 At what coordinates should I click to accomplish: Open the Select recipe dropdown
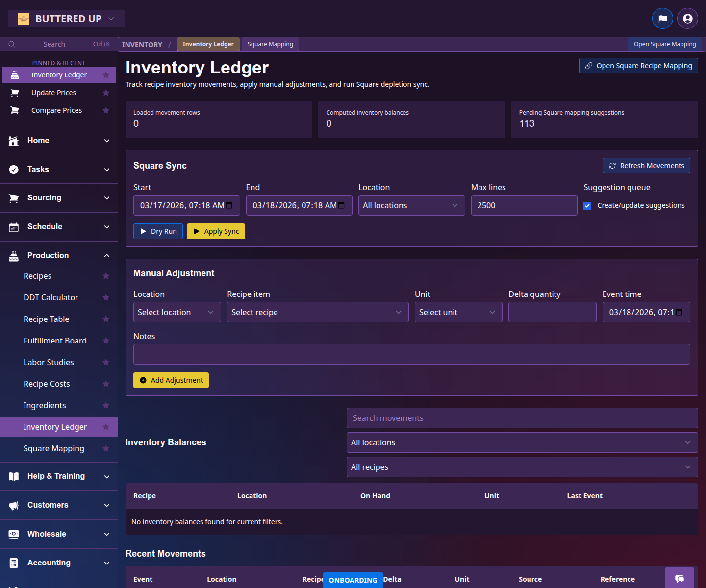[x=317, y=312]
